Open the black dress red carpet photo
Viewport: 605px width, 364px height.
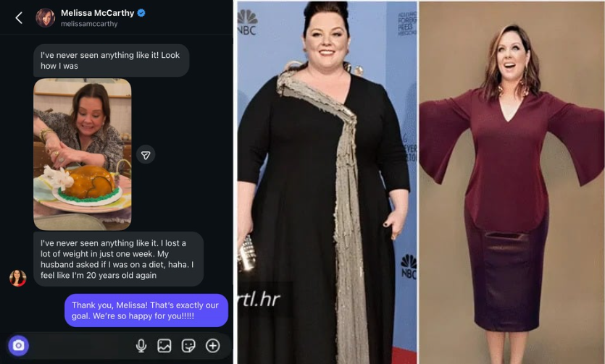pyautogui.click(x=327, y=182)
